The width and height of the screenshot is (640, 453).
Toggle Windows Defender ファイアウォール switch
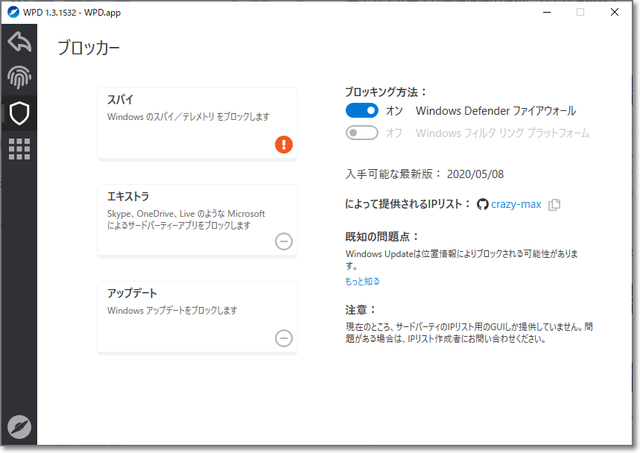[362, 111]
